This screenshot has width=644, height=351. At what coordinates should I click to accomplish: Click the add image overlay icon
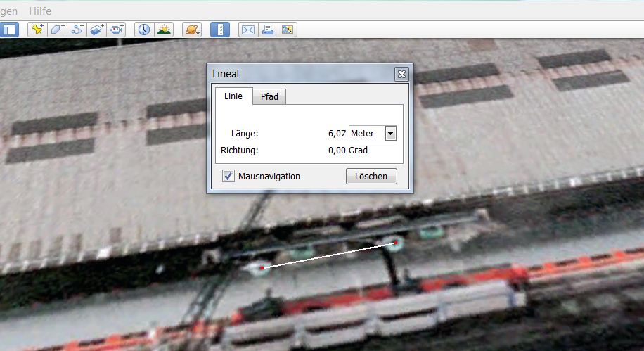point(97,30)
